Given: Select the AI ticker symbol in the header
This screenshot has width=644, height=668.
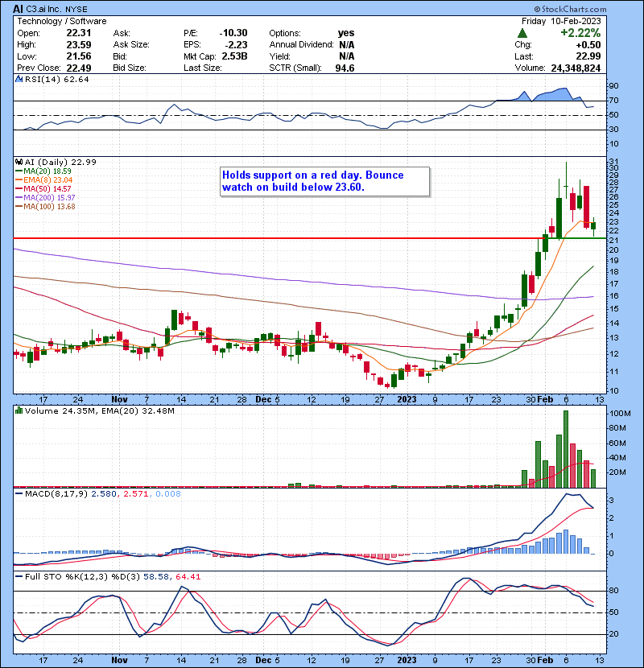Looking at the screenshot, I should coord(18,9).
